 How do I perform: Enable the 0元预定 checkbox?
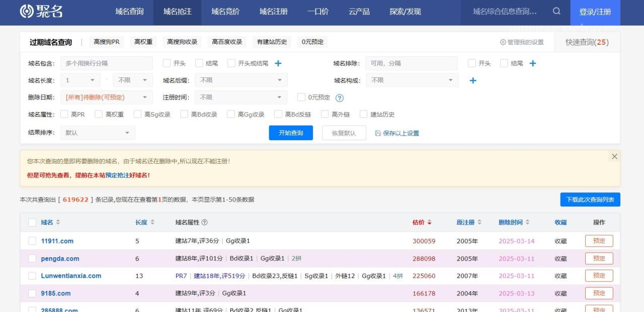tap(301, 97)
